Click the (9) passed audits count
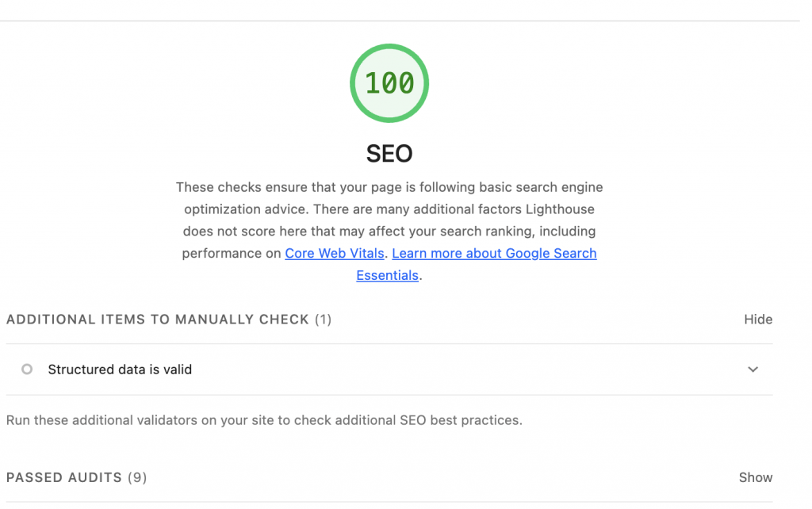Screen dimensions: 812x509 point(137,477)
